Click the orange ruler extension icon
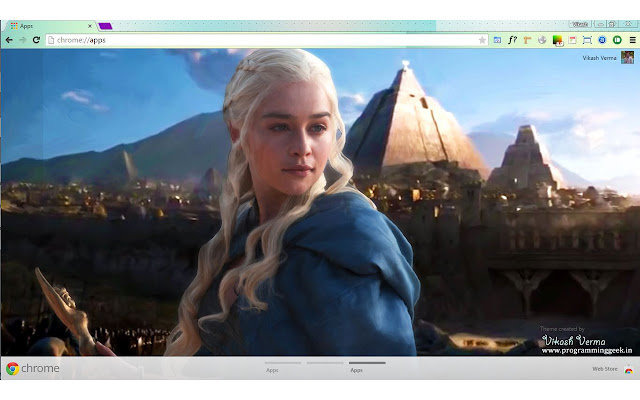This screenshot has width=640, height=400. 527,40
